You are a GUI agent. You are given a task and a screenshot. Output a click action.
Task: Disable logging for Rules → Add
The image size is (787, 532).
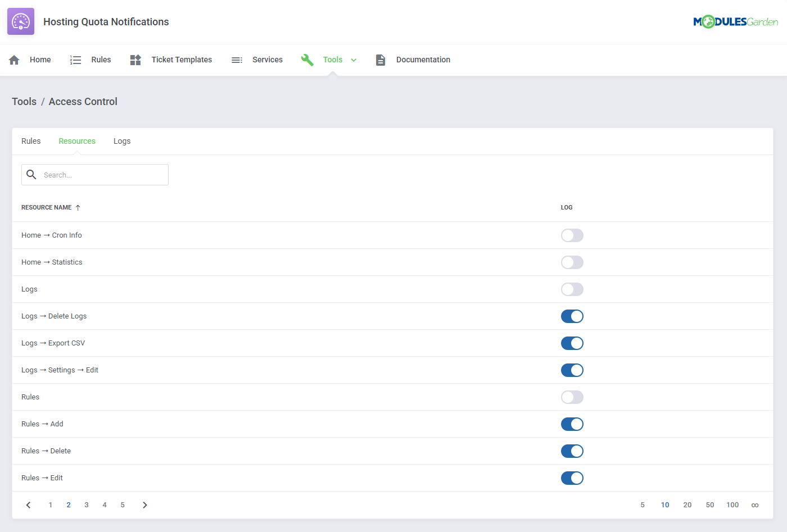click(x=572, y=424)
